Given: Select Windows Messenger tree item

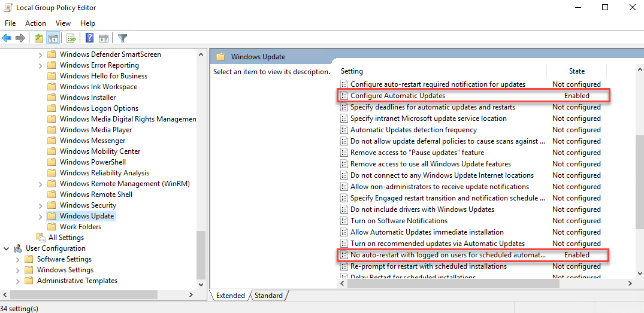Looking at the screenshot, I should coord(93,141).
